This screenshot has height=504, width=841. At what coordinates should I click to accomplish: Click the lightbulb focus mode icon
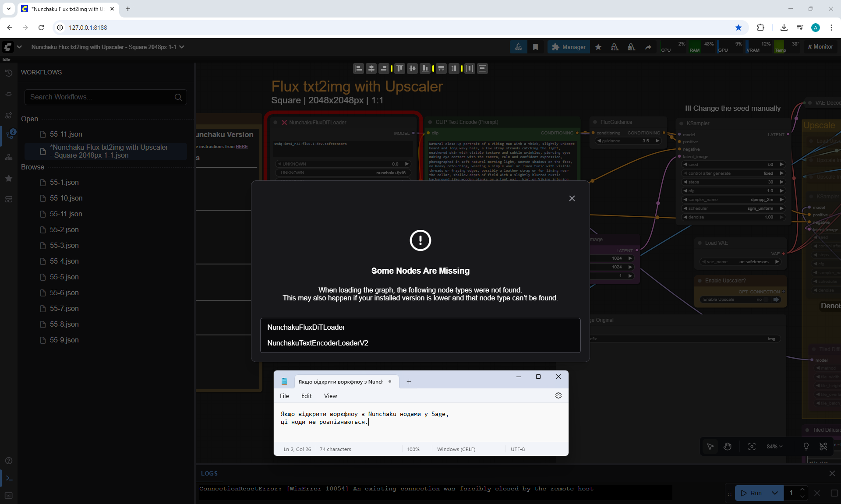pyautogui.click(x=806, y=446)
